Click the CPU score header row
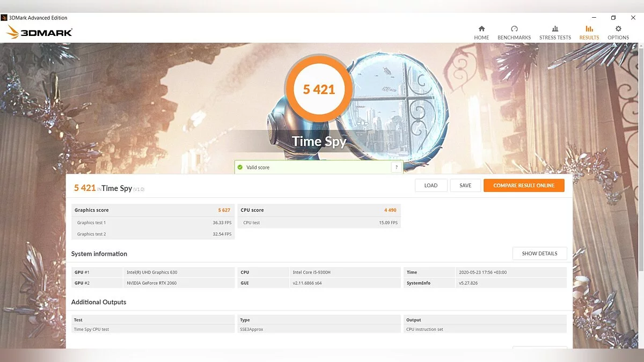 (319, 210)
